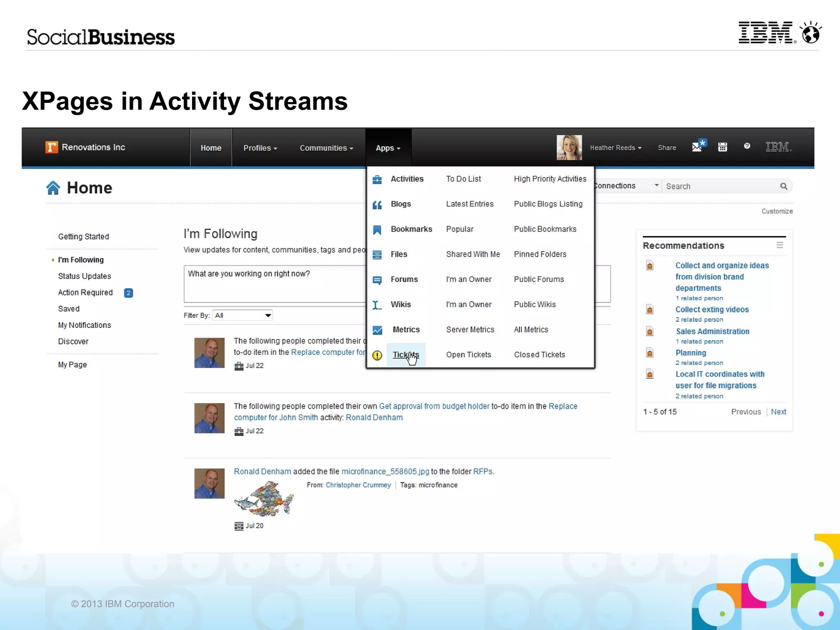840x630 pixels.
Task: Open Discover in sidebar
Action: point(73,341)
